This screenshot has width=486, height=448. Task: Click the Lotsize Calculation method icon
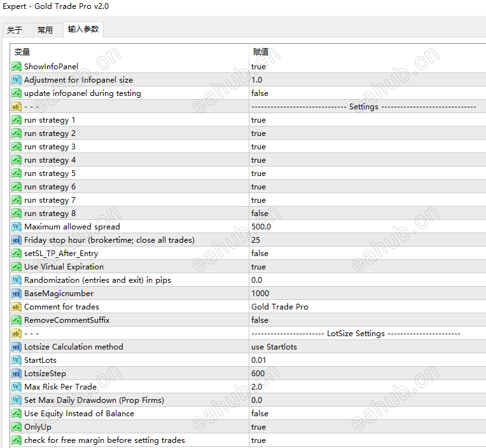pos(17,347)
